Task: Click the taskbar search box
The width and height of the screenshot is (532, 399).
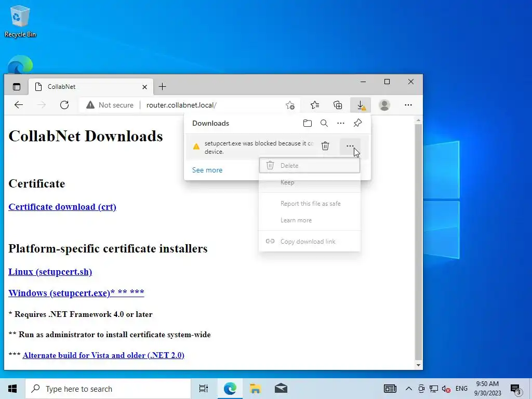Action: pos(108,389)
